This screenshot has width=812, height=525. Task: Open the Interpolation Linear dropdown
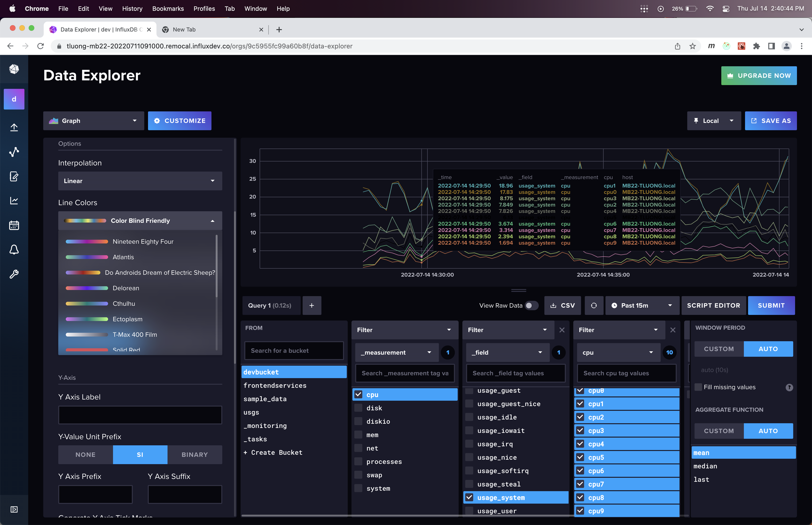[140, 181]
